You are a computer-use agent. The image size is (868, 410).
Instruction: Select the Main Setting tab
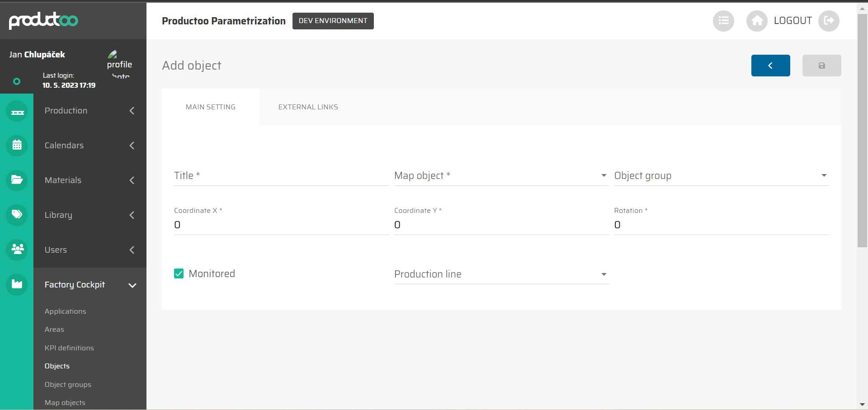click(211, 107)
